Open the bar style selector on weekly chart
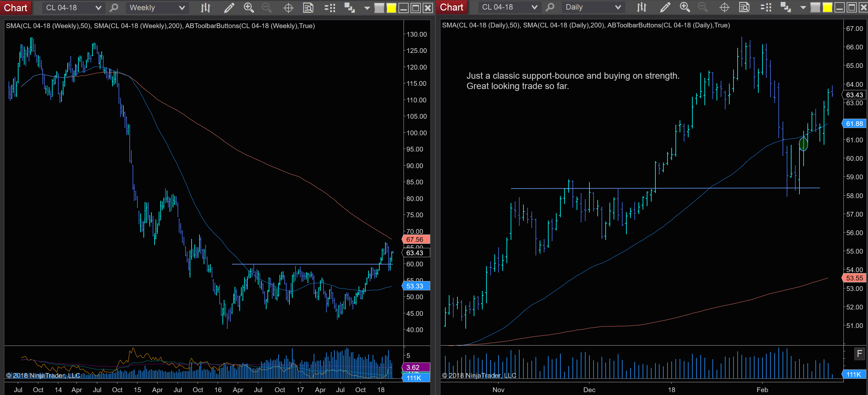 [x=206, y=8]
